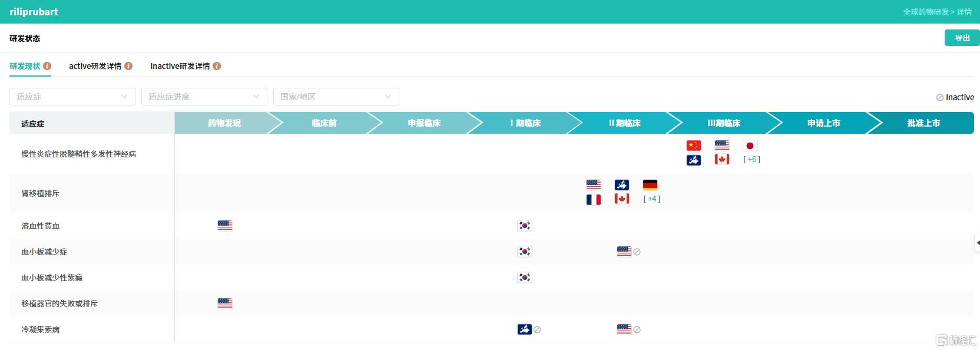The height and width of the screenshot is (350, 980).
Task: Click the 申请上市 stage header
Action: coord(824,123)
